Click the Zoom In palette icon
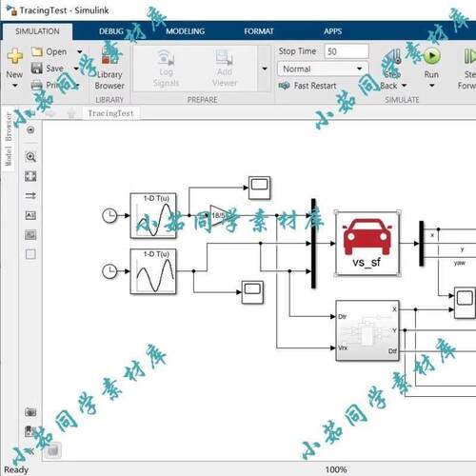The height and width of the screenshot is (476, 476). (x=30, y=157)
